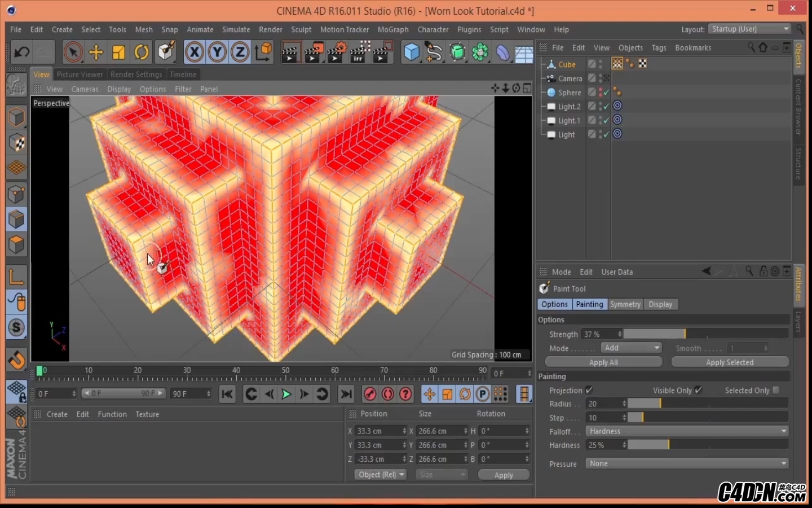Toggle the Y axis lock
Image resolution: width=812 pixels, height=508 pixels.
pos(217,52)
